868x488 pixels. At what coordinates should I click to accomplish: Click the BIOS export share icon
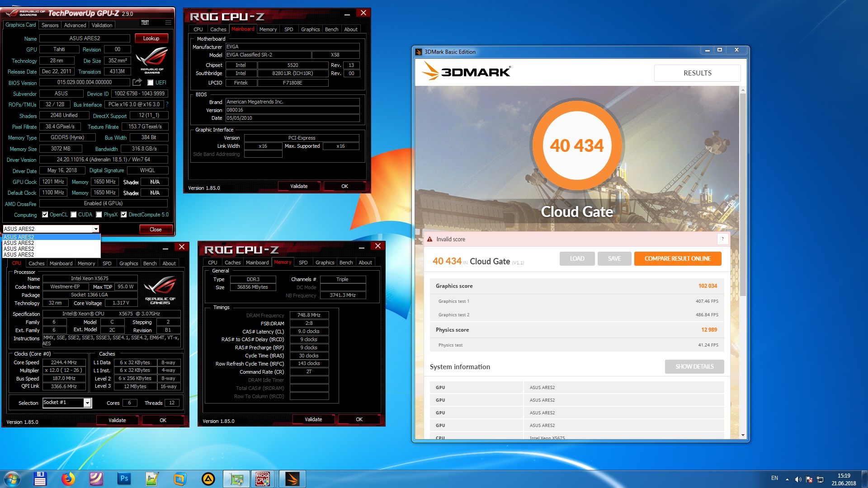(137, 82)
